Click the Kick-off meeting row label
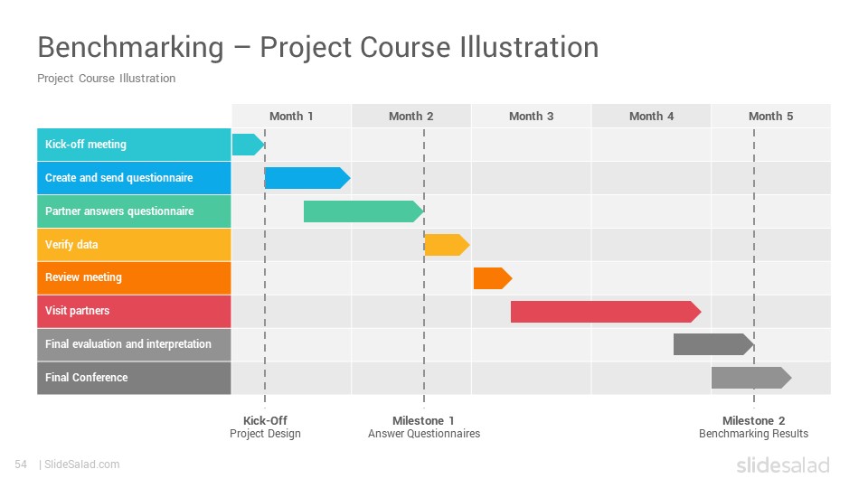 coord(134,145)
